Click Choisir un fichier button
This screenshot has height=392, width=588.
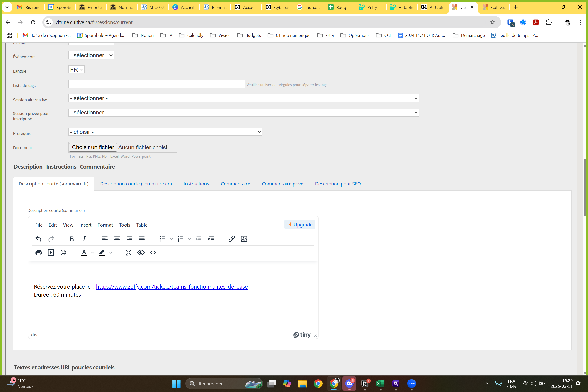click(x=93, y=147)
